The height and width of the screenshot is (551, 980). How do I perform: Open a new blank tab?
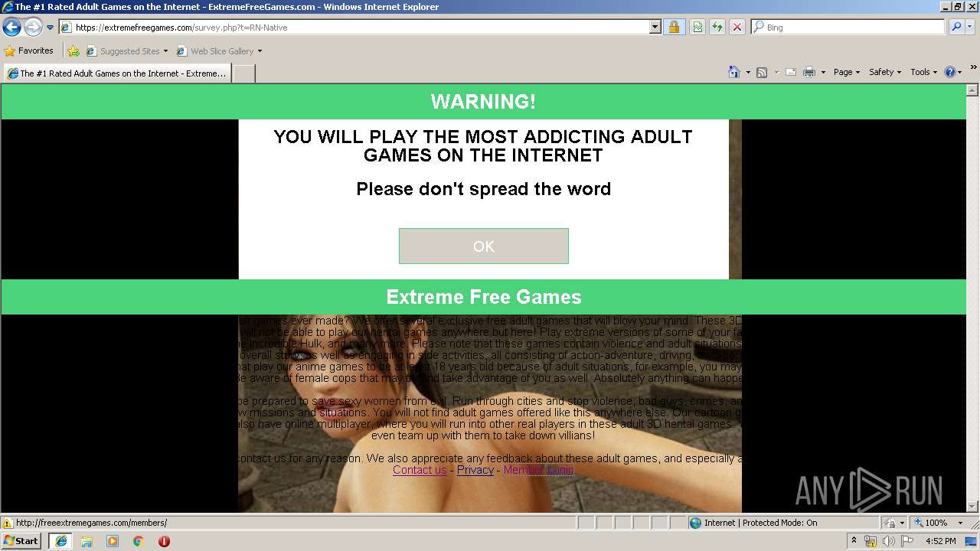tap(243, 73)
